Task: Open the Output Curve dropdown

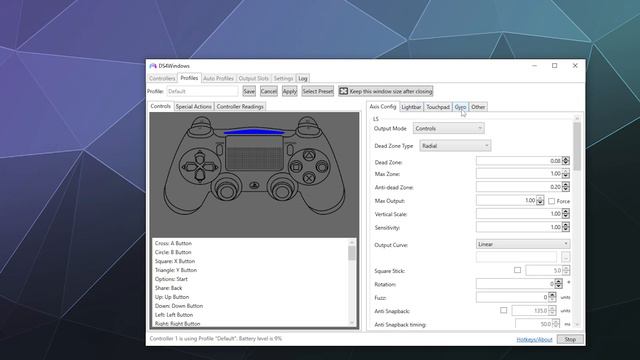Action: (x=523, y=244)
